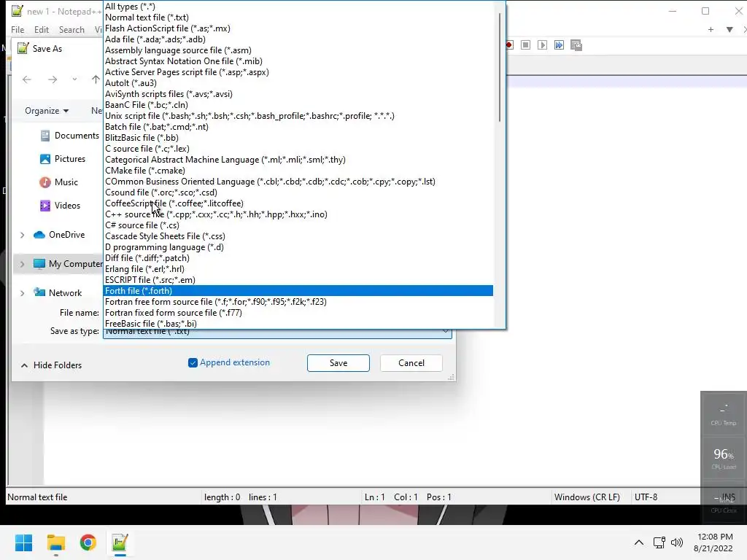Open the Organize dropdown menu
This screenshot has width=747, height=560.
coord(47,111)
